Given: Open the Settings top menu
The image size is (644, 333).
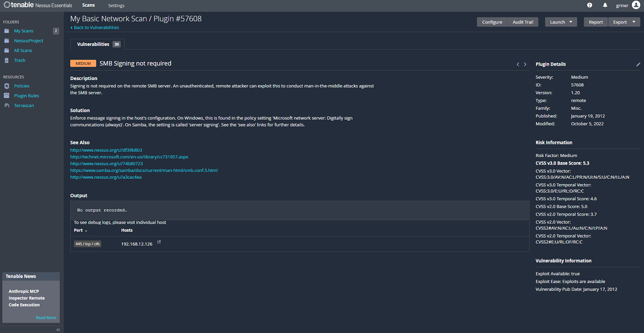Looking at the screenshot, I should pos(116,5).
